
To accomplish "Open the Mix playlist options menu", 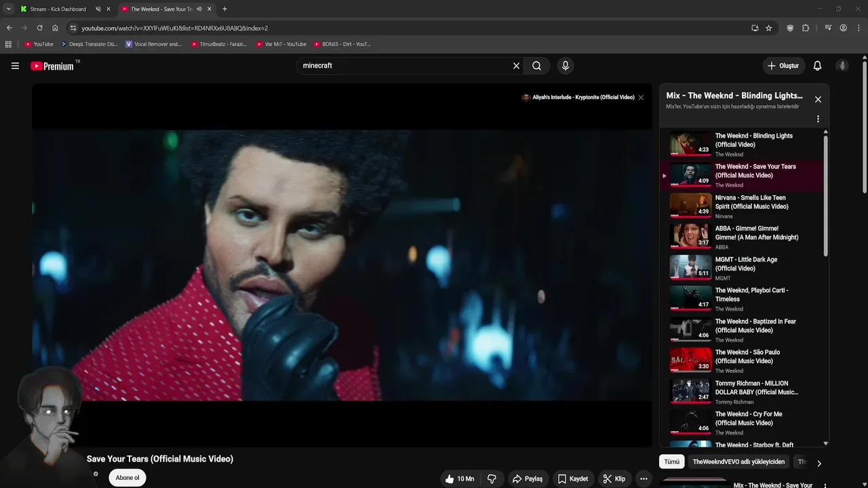I will (818, 119).
